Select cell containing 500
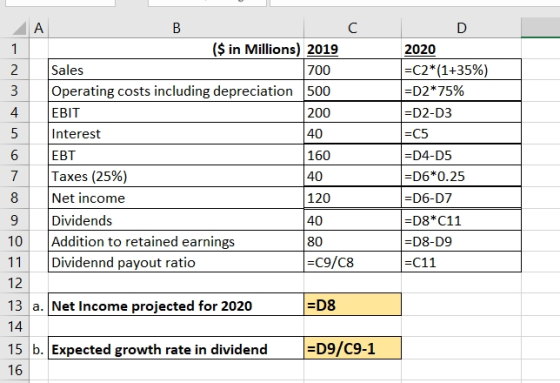This screenshot has height=383, width=560. click(x=352, y=91)
